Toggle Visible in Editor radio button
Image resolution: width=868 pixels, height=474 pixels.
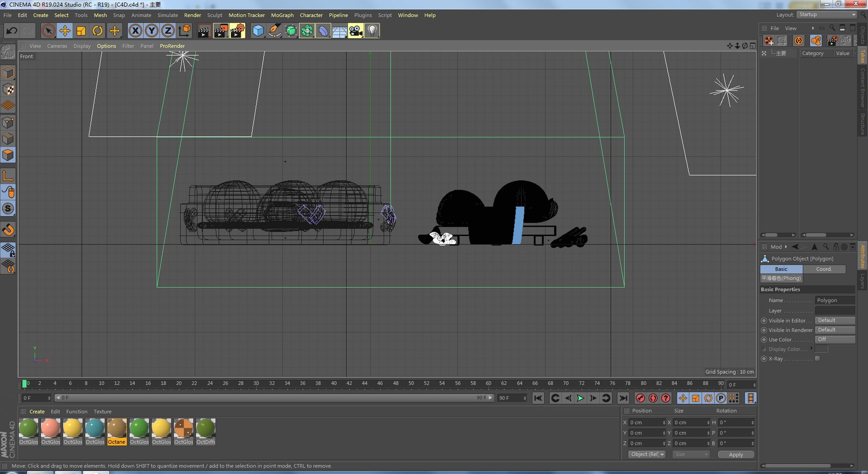tap(764, 321)
